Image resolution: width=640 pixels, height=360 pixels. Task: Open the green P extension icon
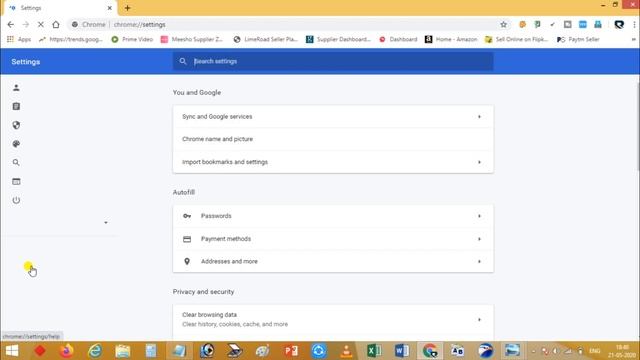538,24
